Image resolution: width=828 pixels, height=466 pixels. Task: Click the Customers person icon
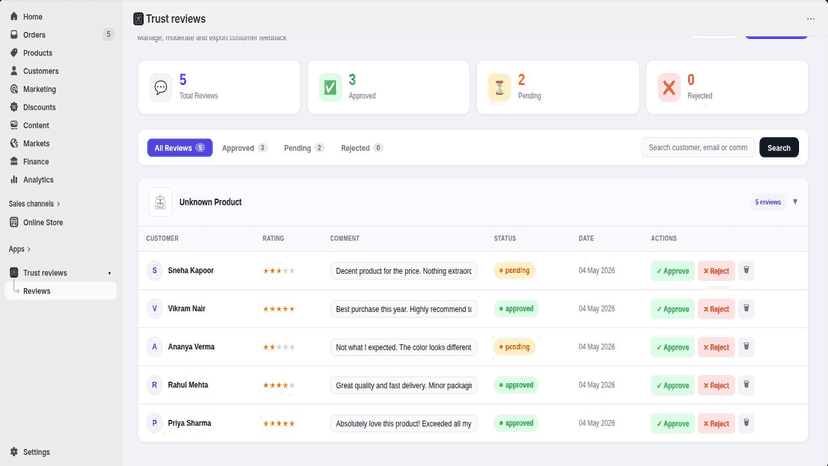point(14,71)
